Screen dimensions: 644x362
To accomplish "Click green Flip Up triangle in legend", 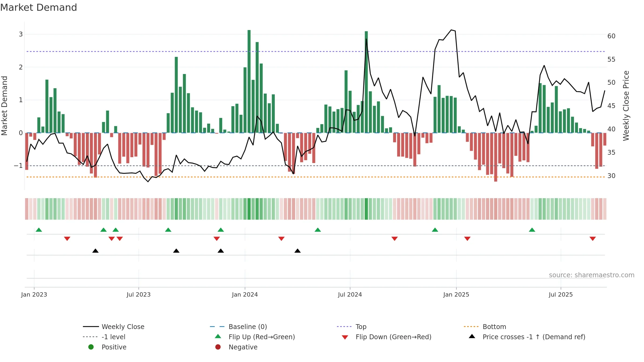I will point(218,336).
